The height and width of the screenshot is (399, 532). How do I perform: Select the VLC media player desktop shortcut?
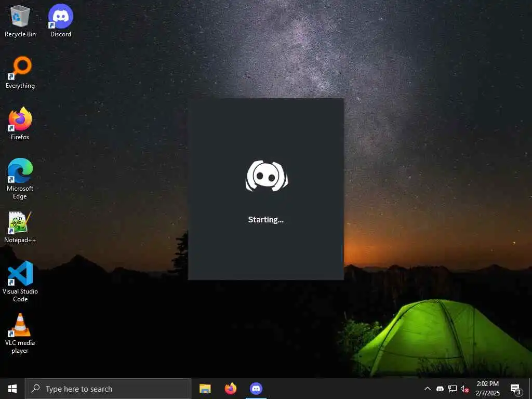[20, 334]
